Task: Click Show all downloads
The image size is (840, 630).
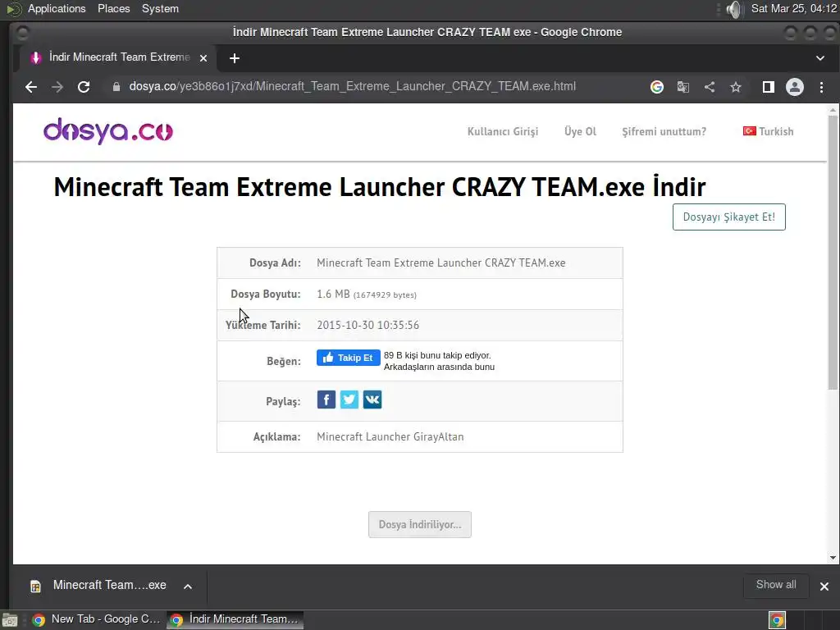Action: [x=776, y=585]
